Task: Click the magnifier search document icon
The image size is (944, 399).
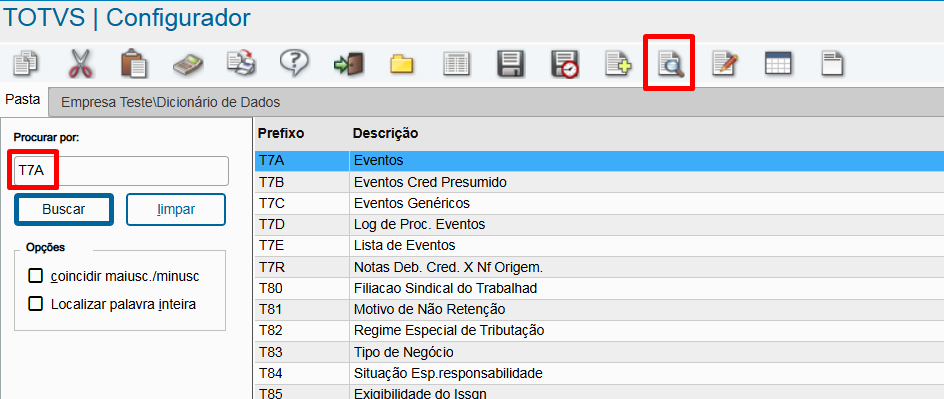Action: pos(671,64)
